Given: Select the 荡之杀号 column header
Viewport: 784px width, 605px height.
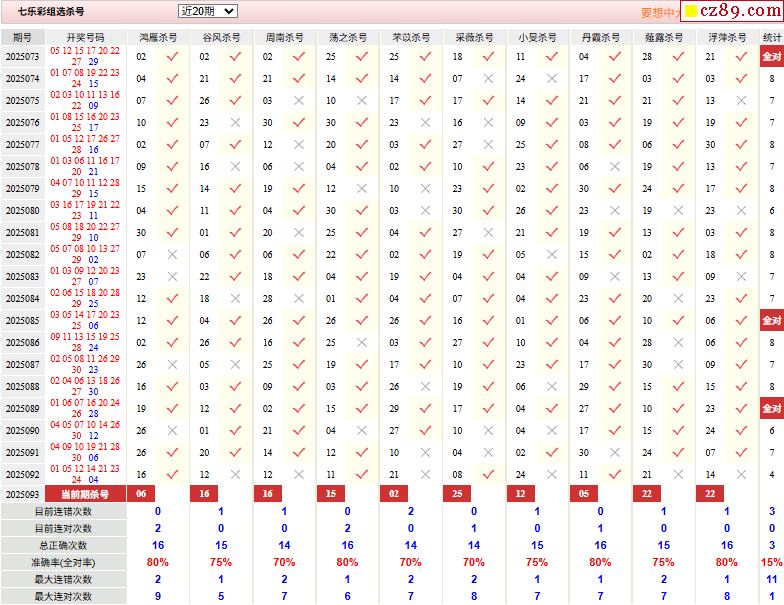Looking at the screenshot, I should click(x=348, y=38).
